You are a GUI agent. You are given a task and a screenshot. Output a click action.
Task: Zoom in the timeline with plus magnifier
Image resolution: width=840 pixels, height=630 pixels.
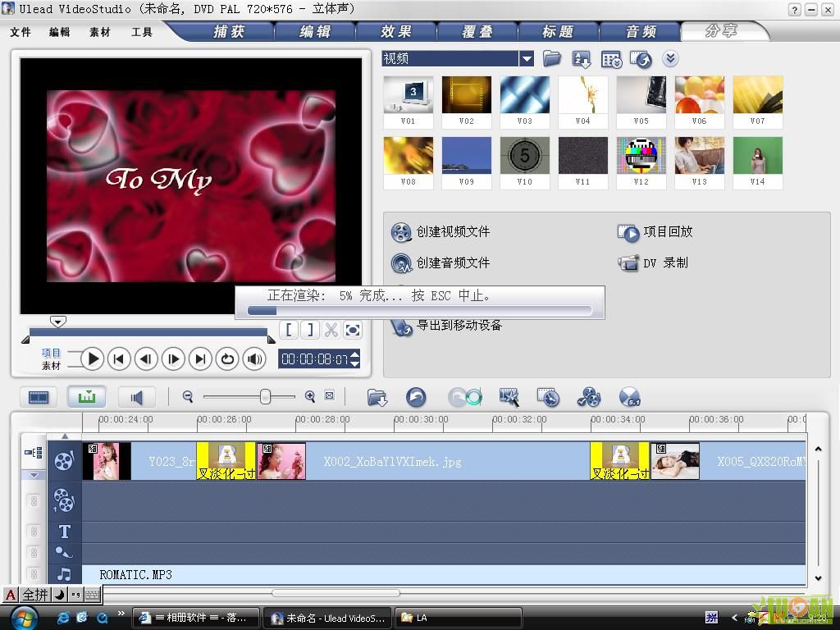click(309, 396)
